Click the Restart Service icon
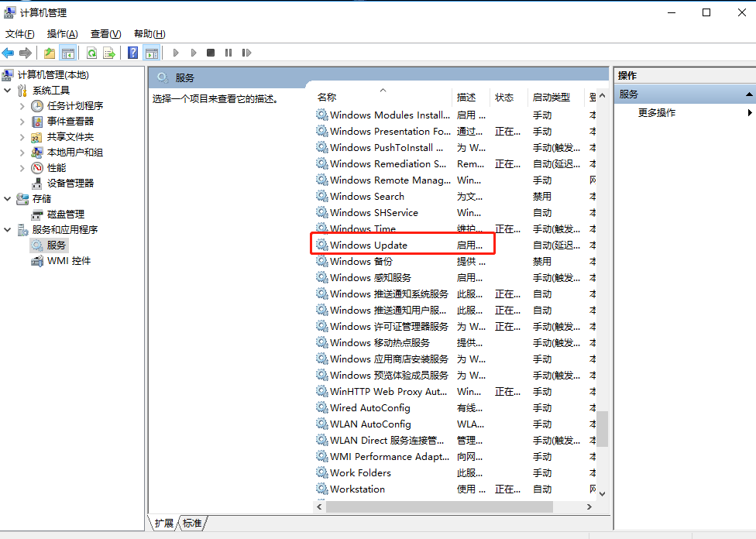The image size is (756, 539). coord(246,53)
